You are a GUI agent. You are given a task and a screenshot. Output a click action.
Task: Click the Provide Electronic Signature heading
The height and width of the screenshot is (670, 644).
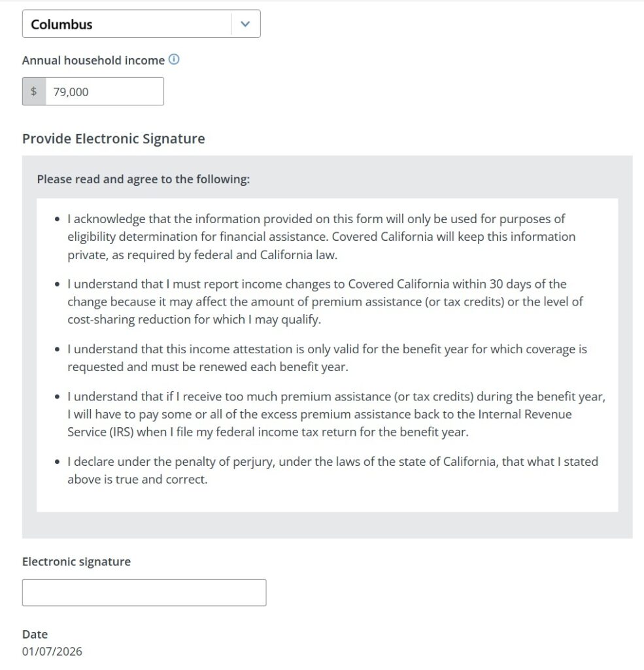(113, 139)
